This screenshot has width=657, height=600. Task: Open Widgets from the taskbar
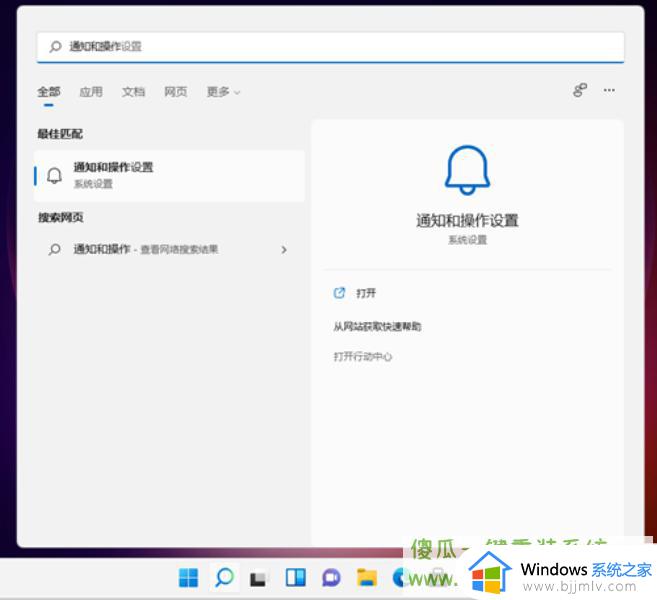tap(296, 578)
